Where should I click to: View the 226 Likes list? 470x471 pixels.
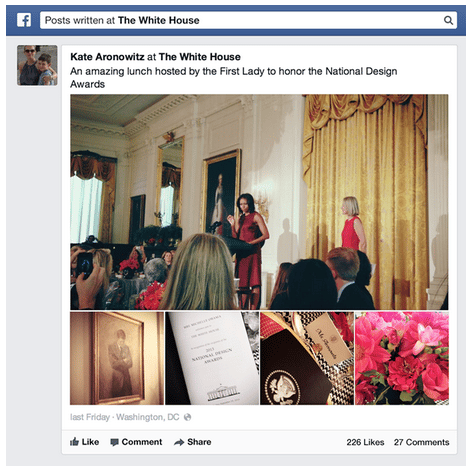(365, 442)
